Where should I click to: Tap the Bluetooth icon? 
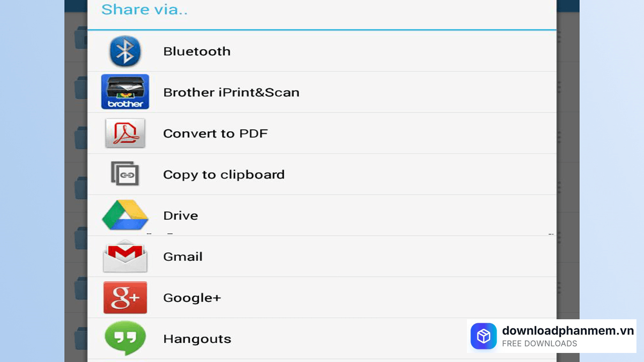125,51
